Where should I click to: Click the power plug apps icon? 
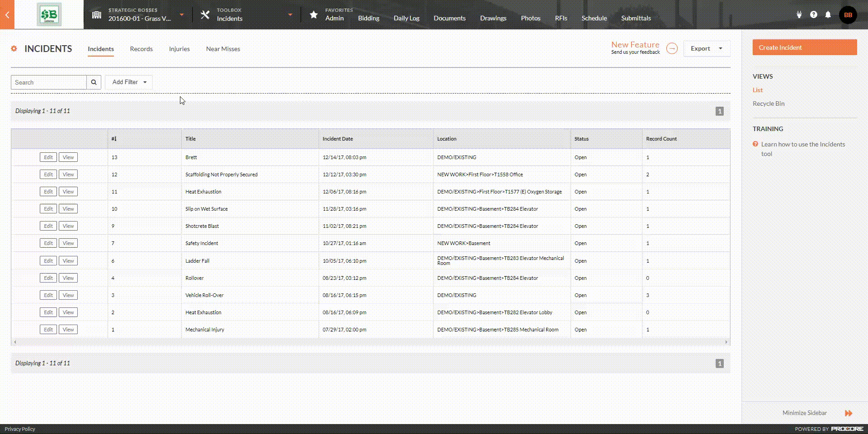click(x=799, y=15)
